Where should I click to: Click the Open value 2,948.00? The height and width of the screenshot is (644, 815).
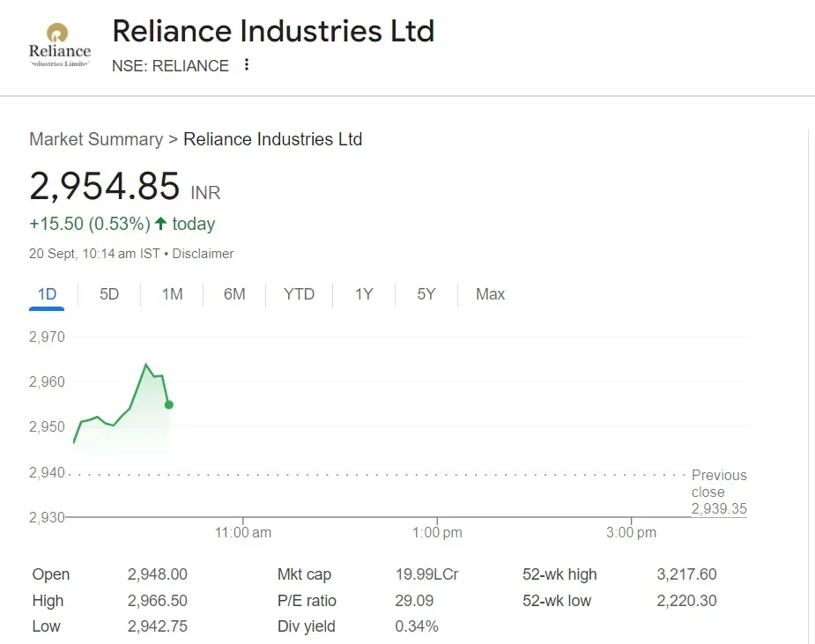coord(158,574)
